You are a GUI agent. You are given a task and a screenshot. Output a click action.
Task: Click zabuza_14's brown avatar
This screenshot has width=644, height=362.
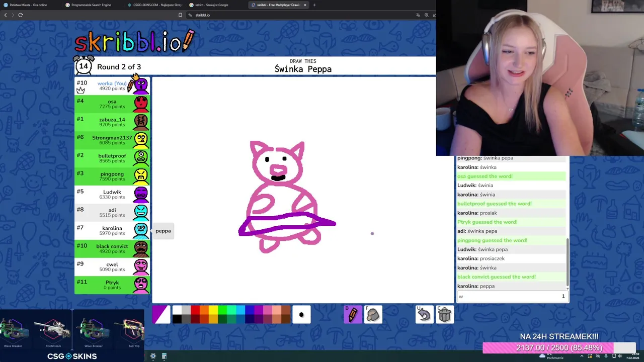[x=141, y=122]
